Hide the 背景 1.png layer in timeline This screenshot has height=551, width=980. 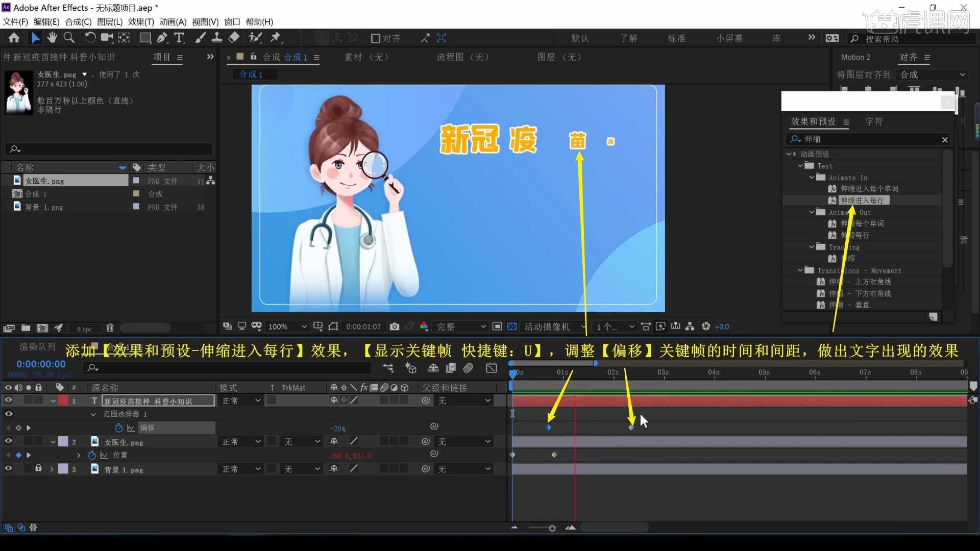pyautogui.click(x=8, y=468)
